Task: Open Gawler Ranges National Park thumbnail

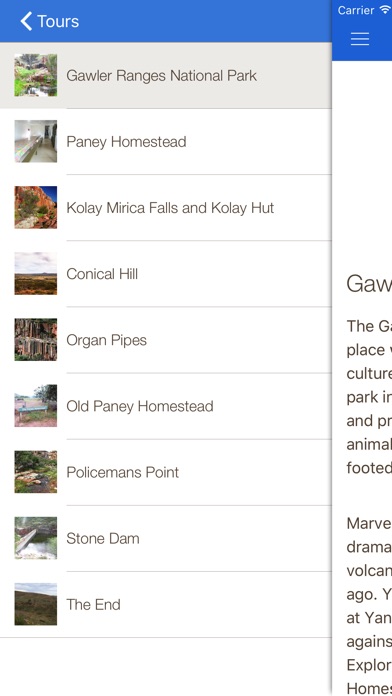Action: tap(36, 75)
